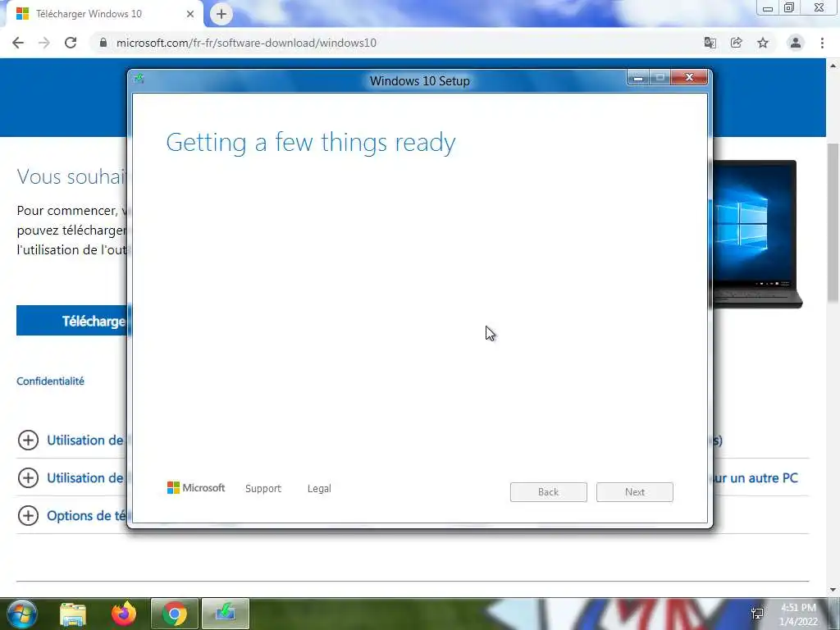
Task: Launch Firefox from the taskbar
Action: tap(124, 614)
